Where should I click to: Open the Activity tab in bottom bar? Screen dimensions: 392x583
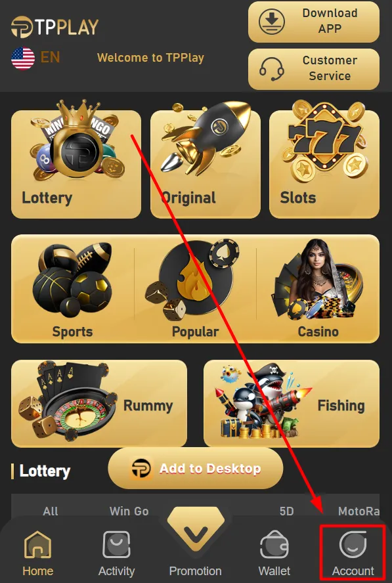pos(116,554)
